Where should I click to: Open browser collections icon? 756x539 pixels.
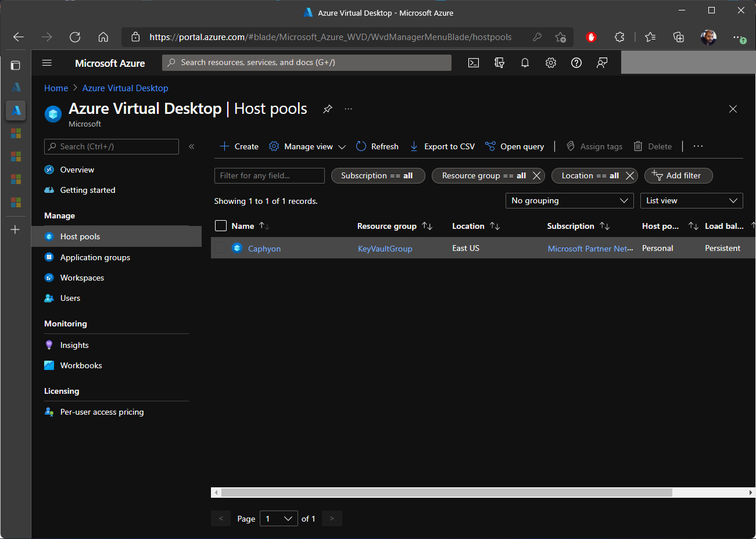click(678, 37)
